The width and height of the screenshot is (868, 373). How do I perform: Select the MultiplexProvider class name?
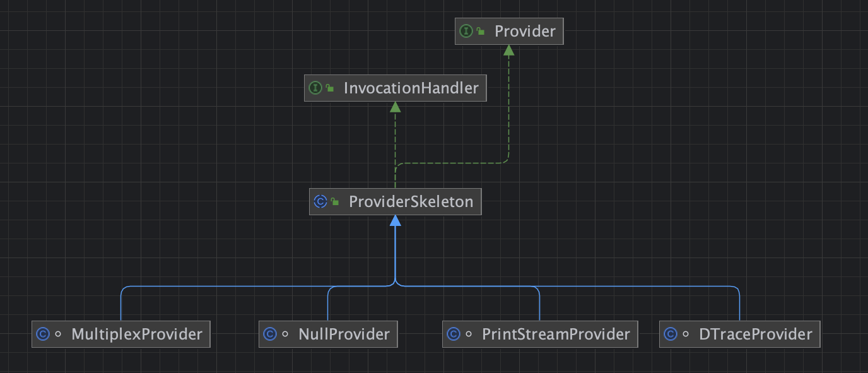(137, 334)
